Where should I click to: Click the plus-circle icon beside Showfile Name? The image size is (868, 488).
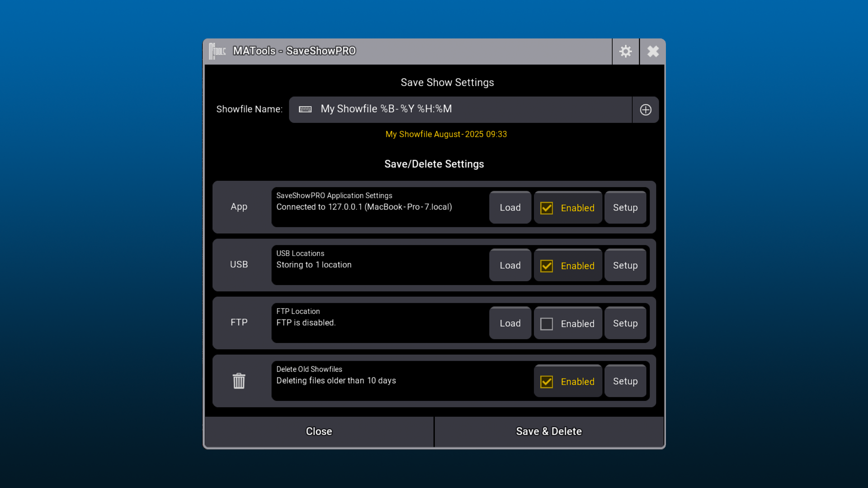click(x=646, y=109)
